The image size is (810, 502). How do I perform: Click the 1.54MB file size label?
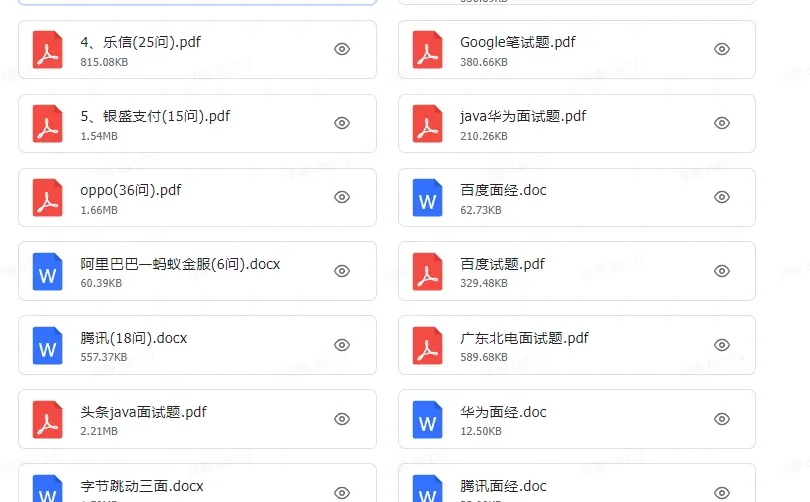99,136
